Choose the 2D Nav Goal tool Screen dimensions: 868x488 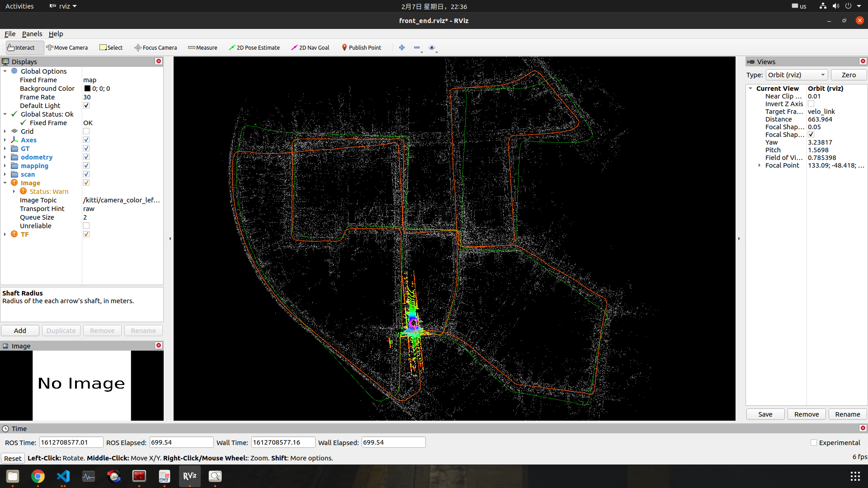click(x=310, y=47)
